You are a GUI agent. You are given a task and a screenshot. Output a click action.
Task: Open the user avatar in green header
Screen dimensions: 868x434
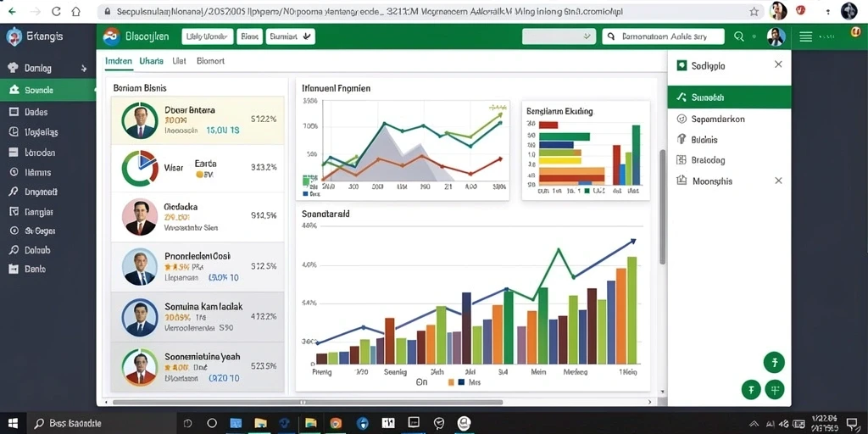776,36
